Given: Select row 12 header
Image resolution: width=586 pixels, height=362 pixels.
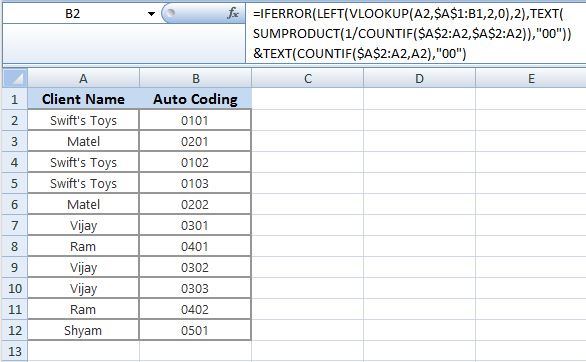Looking at the screenshot, I should tap(15, 330).
